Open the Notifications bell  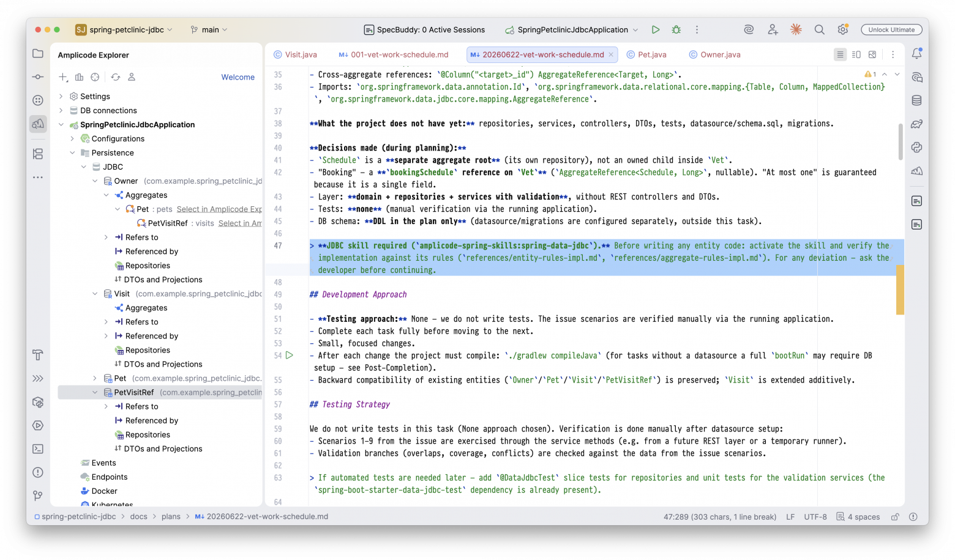(x=916, y=54)
